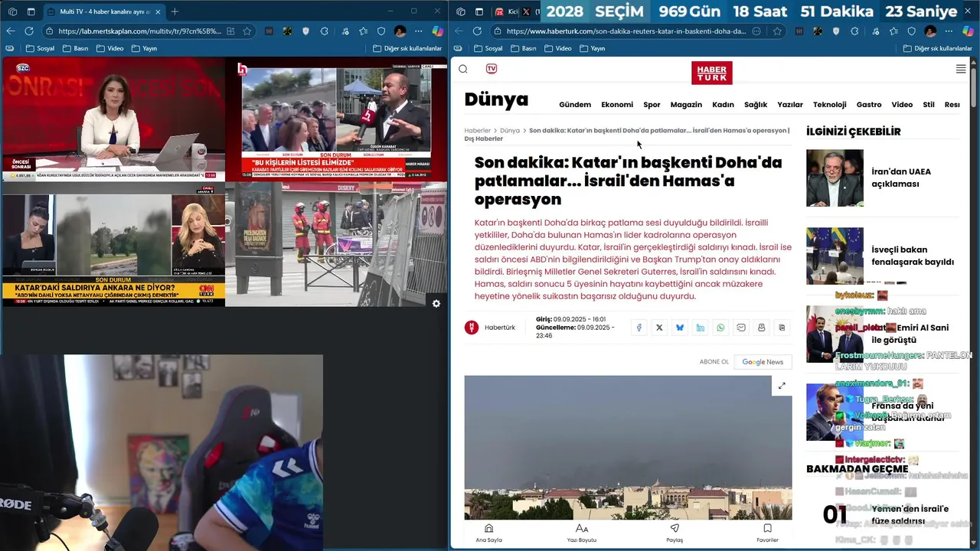The image size is (980, 551).
Task: Open Yazı Boyutu font size option
Action: pos(582,533)
